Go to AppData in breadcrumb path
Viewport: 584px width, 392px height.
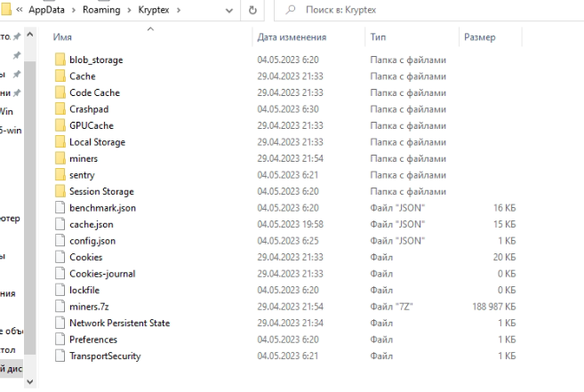[x=46, y=10]
